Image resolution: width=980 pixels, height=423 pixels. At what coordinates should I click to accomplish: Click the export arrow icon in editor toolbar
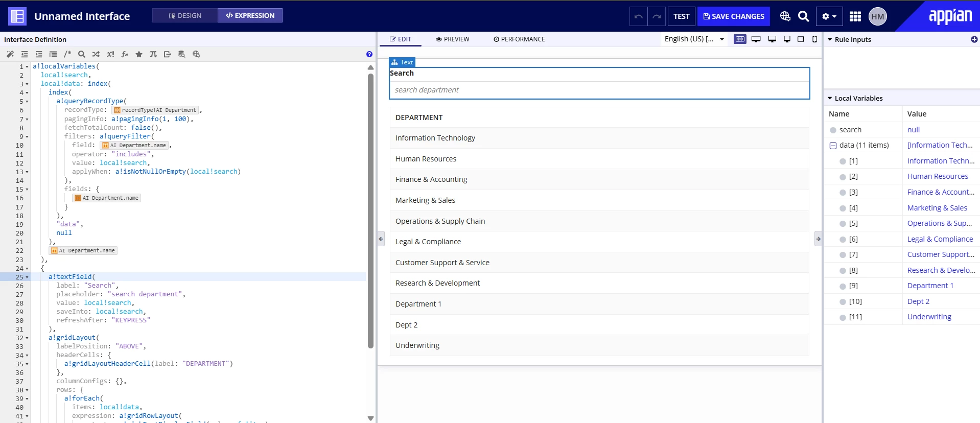(x=168, y=54)
